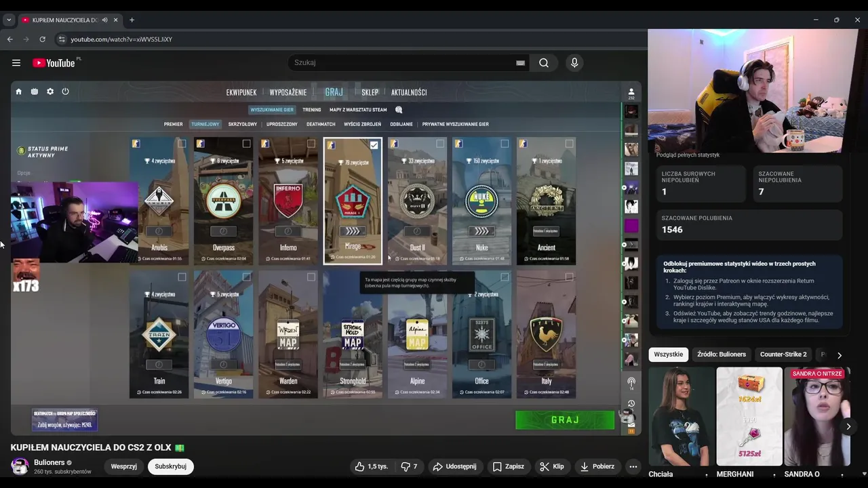Click the Klip button
The image size is (868, 488).
(x=552, y=466)
